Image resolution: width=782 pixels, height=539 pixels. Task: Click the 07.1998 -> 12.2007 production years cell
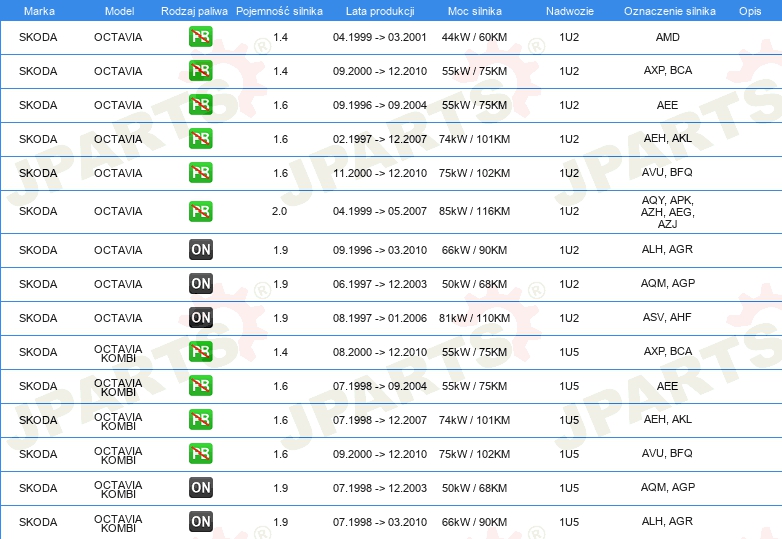[x=380, y=420]
